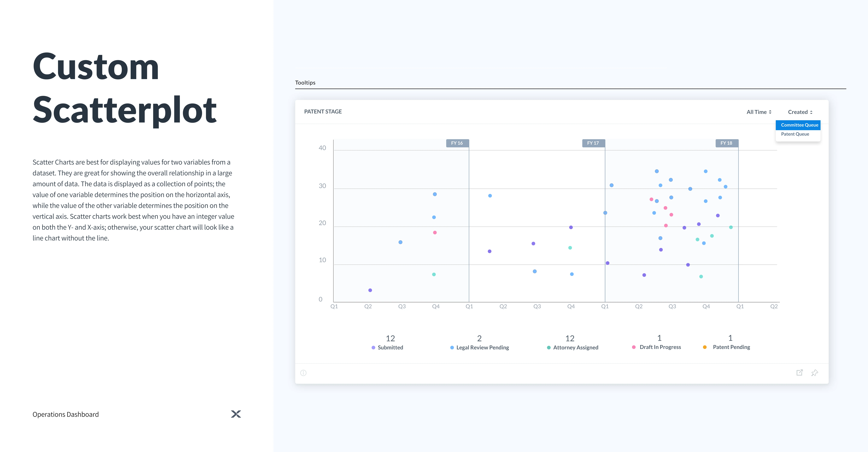This screenshot has height=452, width=868.
Task: Click the X logo near Operations Dashboard
Action: pos(236,414)
